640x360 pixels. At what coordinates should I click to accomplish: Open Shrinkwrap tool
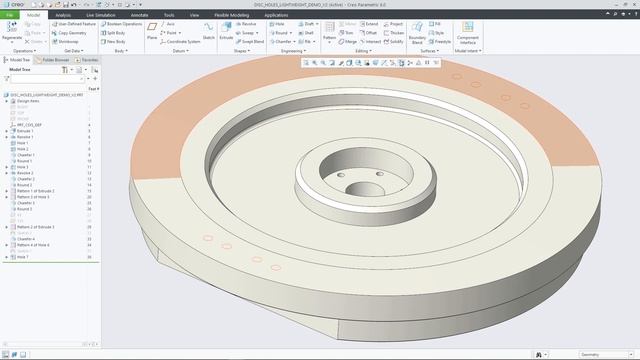click(65, 42)
